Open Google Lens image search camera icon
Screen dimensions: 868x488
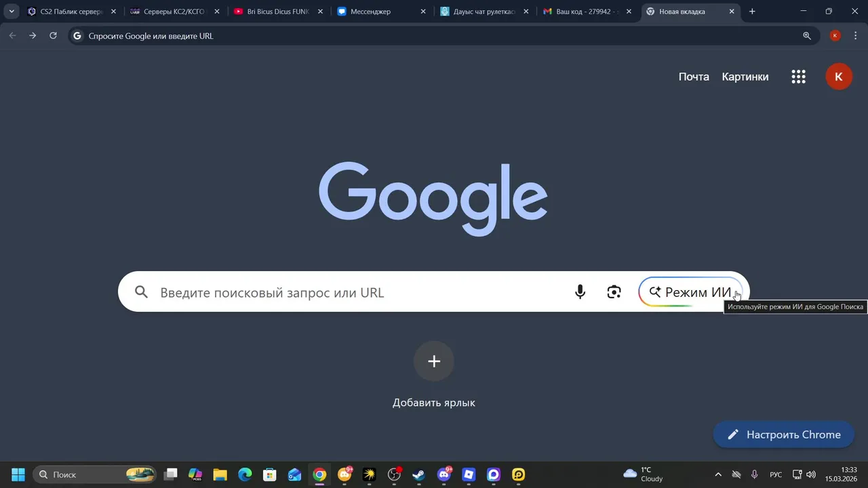pos(614,292)
